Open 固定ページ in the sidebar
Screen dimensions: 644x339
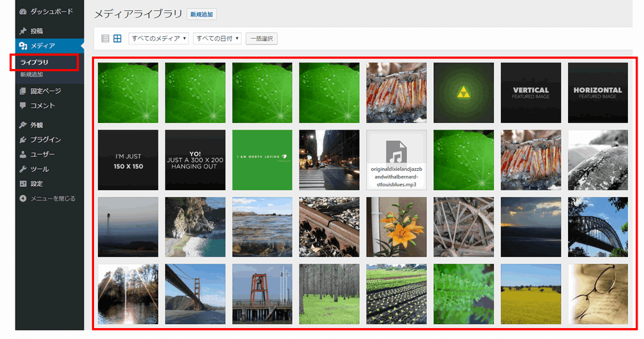[x=46, y=91]
